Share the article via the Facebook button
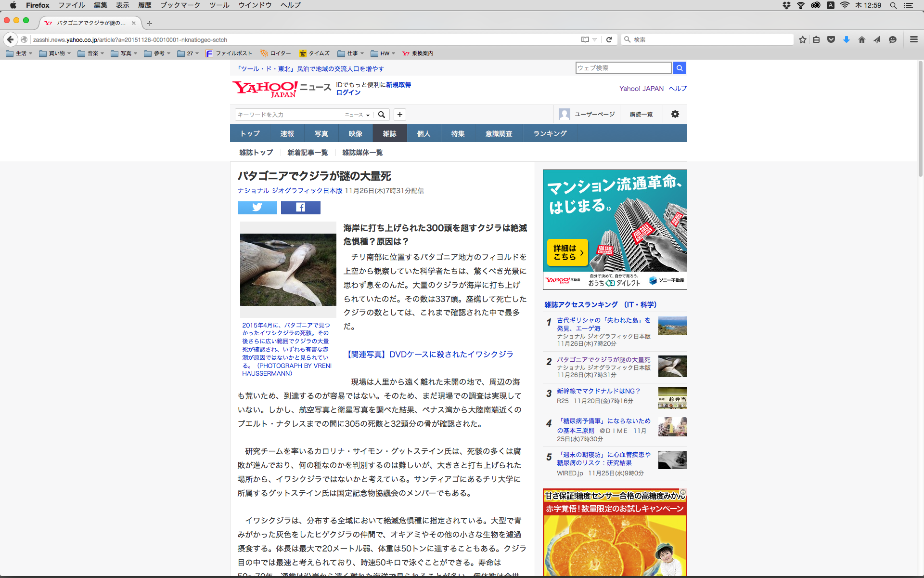This screenshot has width=924, height=578. click(300, 208)
